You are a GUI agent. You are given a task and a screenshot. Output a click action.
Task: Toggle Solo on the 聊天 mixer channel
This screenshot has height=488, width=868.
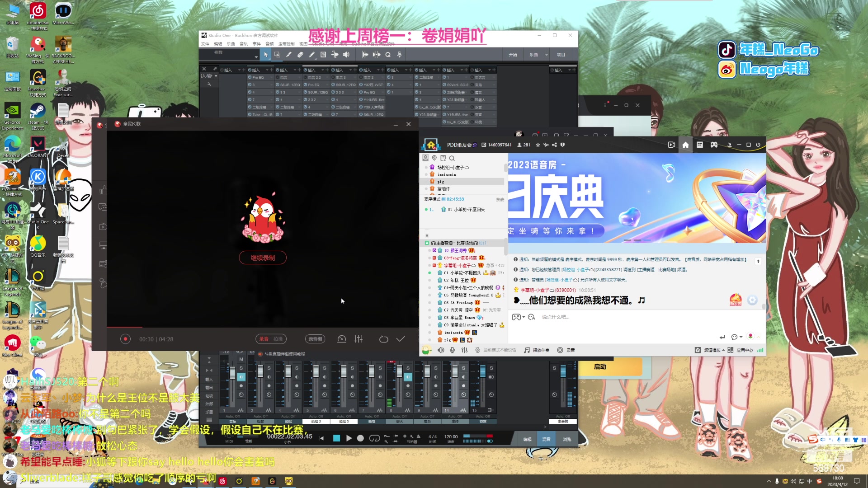point(408,368)
